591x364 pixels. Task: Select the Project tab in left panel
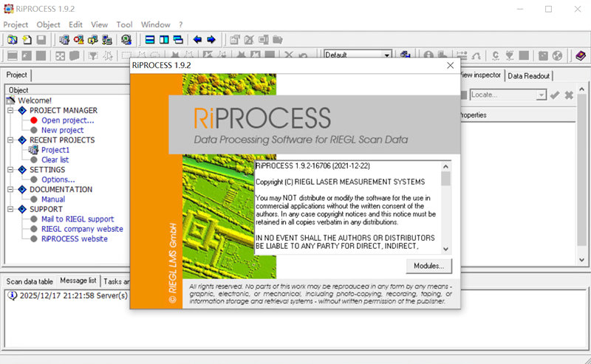pyautogui.click(x=16, y=75)
